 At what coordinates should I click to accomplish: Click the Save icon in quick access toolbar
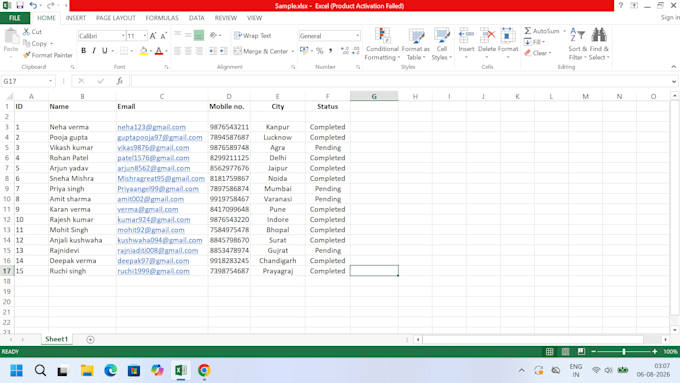click(20, 5)
